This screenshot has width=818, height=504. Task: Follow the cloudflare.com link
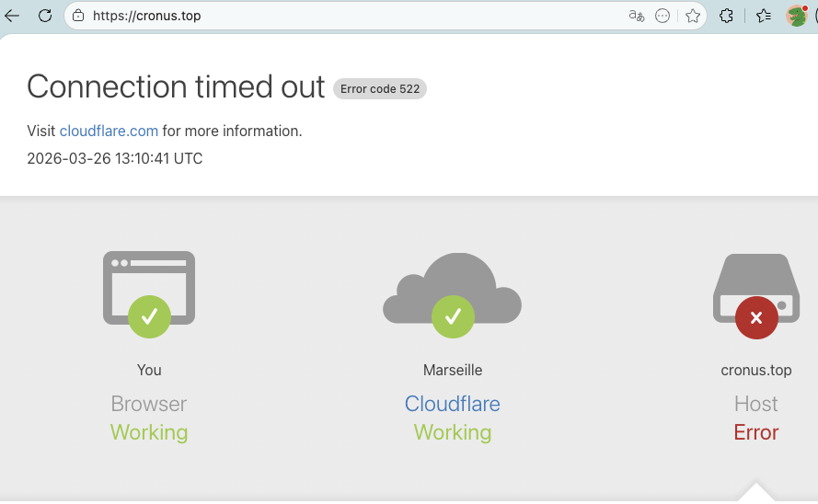109,131
